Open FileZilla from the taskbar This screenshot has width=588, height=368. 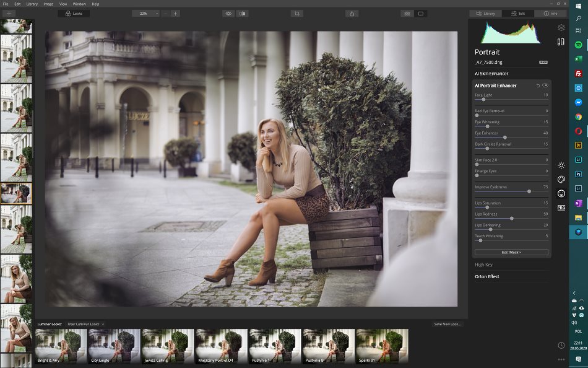pyautogui.click(x=578, y=74)
